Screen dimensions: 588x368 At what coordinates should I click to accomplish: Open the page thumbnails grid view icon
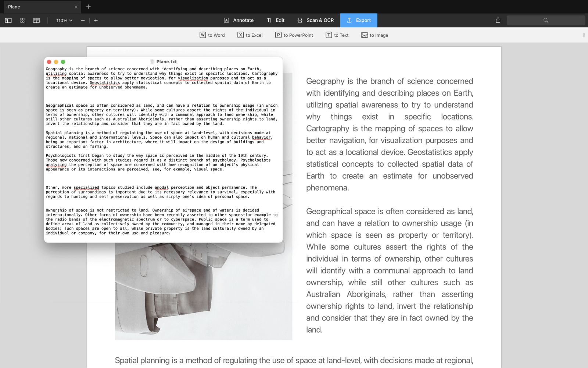[x=22, y=20]
